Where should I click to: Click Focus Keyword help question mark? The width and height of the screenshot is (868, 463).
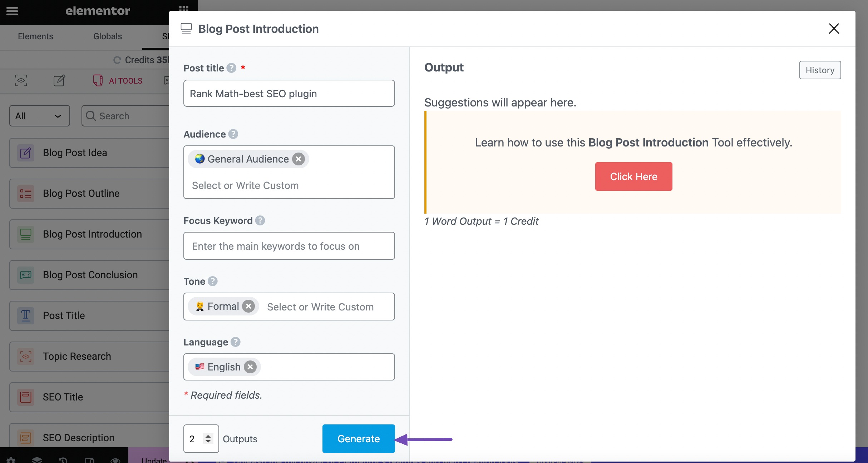tap(260, 220)
